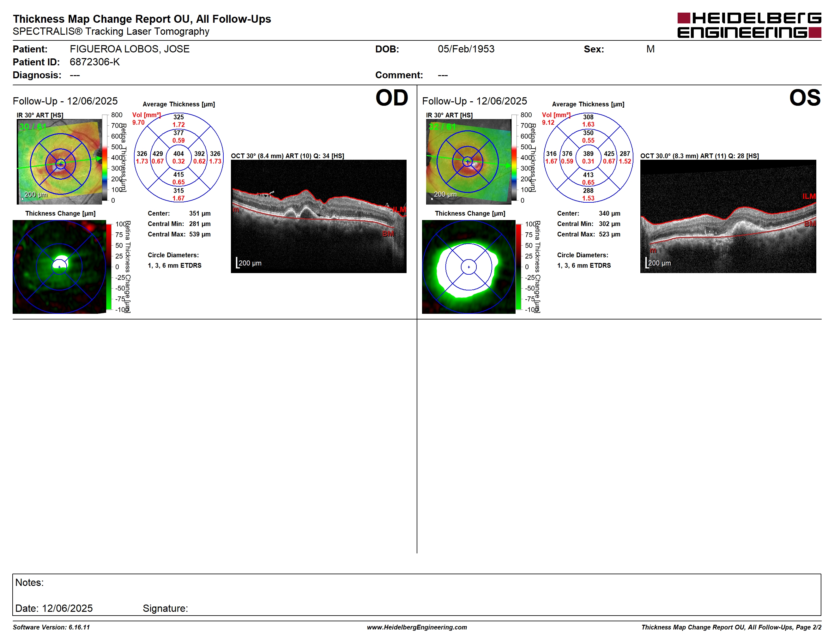Select OS outer inferior value 288
Image resolution: width=834 pixels, height=644 pixels.
tap(588, 191)
